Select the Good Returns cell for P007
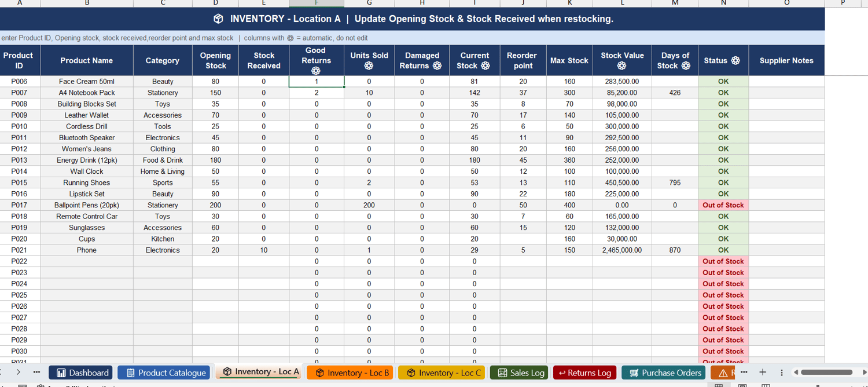This screenshot has width=868, height=387. (x=317, y=93)
